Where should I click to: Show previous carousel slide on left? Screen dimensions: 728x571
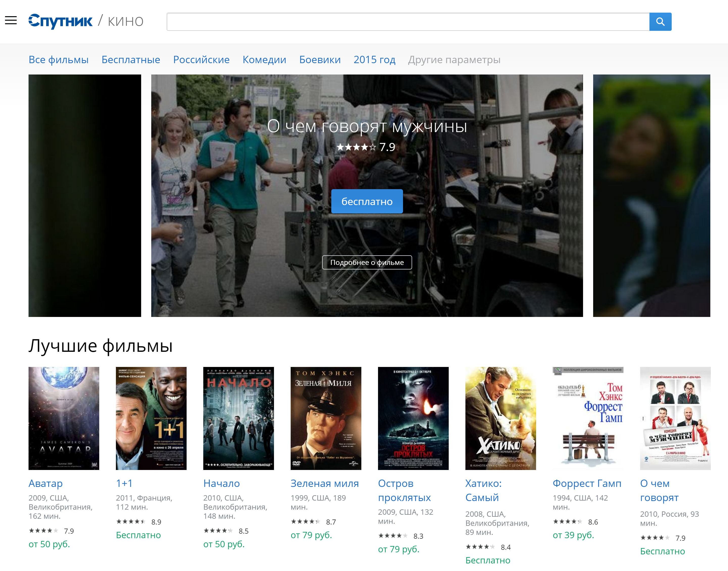pyautogui.click(x=85, y=195)
